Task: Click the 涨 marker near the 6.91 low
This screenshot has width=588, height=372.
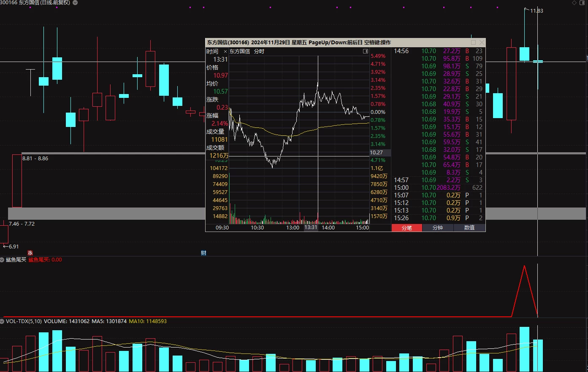Action: (x=30, y=253)
